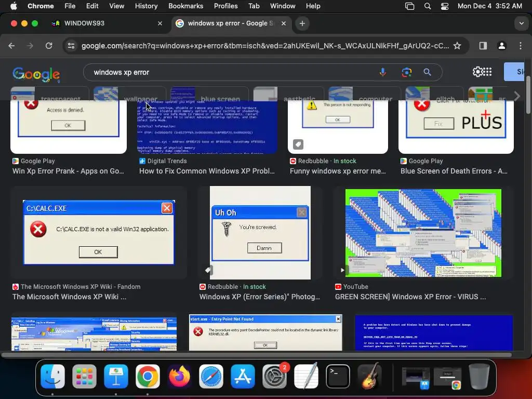Open the Profiles menu
532x399 pixels.
(225, 6)
